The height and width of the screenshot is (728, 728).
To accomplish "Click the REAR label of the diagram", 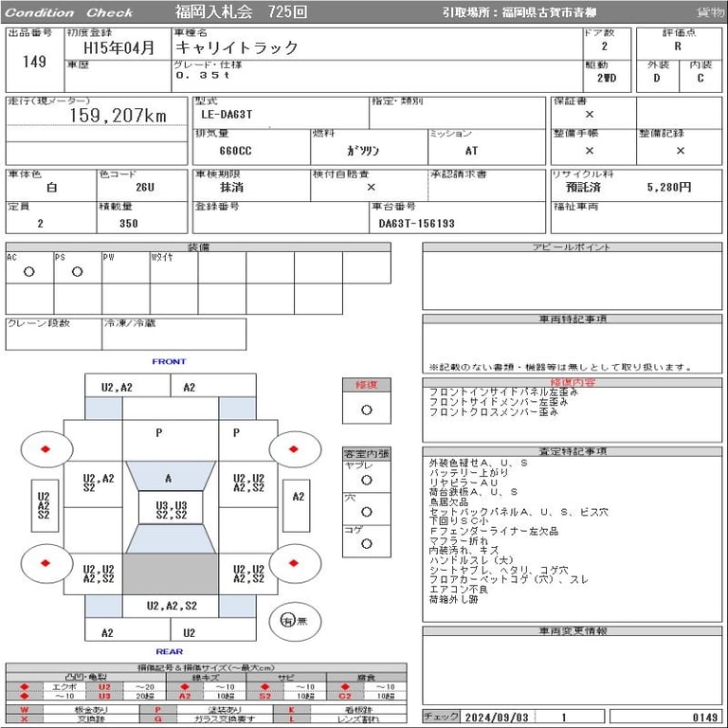I will click(x=169, y=651).
